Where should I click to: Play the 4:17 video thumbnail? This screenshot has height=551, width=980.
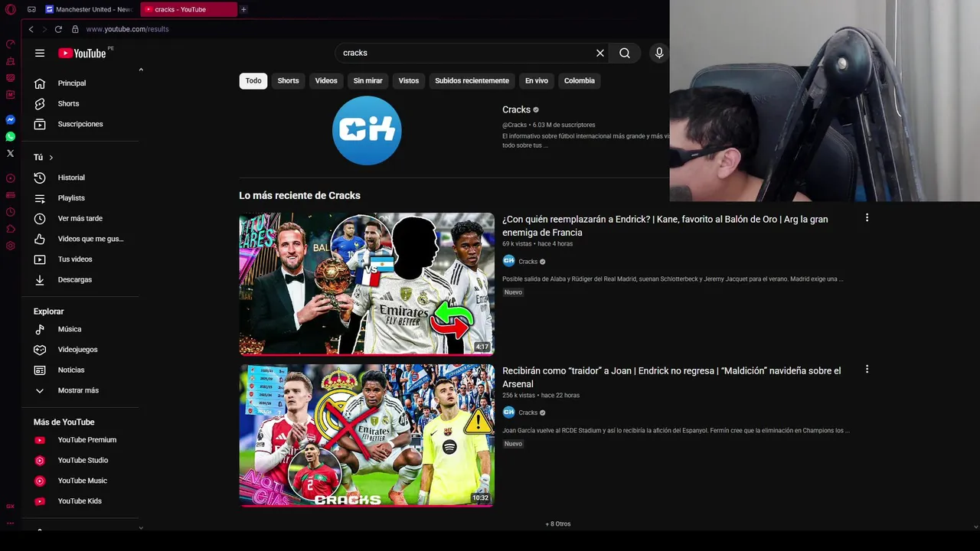coord(367,284)
